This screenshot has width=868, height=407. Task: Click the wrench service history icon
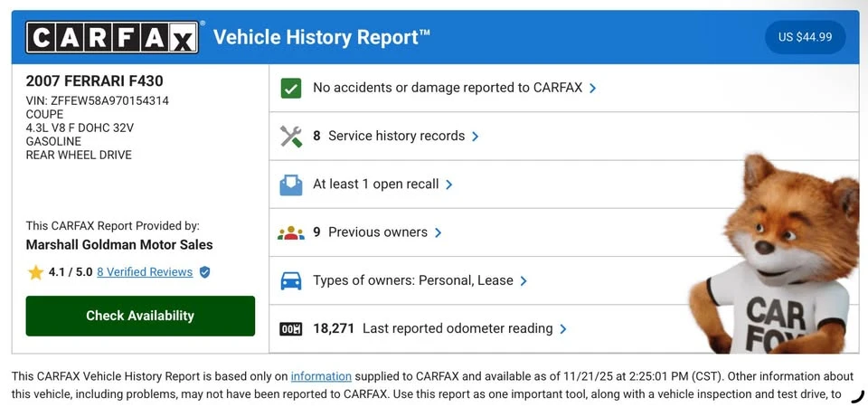pyautogui.click(x=290, y=137)
